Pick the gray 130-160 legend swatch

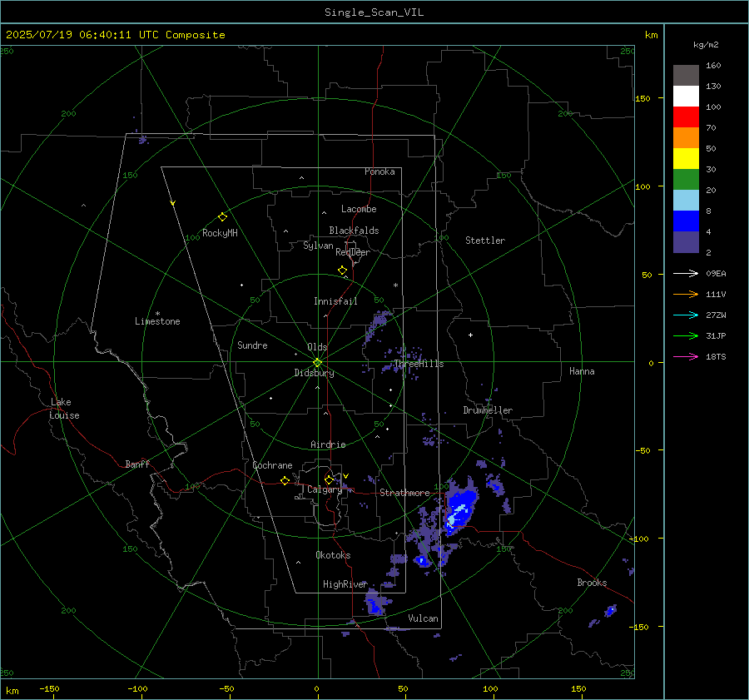point(686,76)
